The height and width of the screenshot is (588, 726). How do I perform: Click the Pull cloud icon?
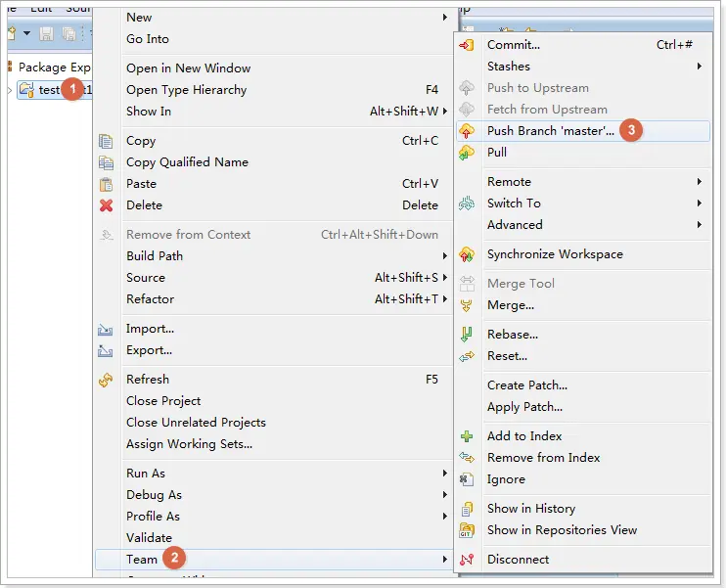(467, 153)
